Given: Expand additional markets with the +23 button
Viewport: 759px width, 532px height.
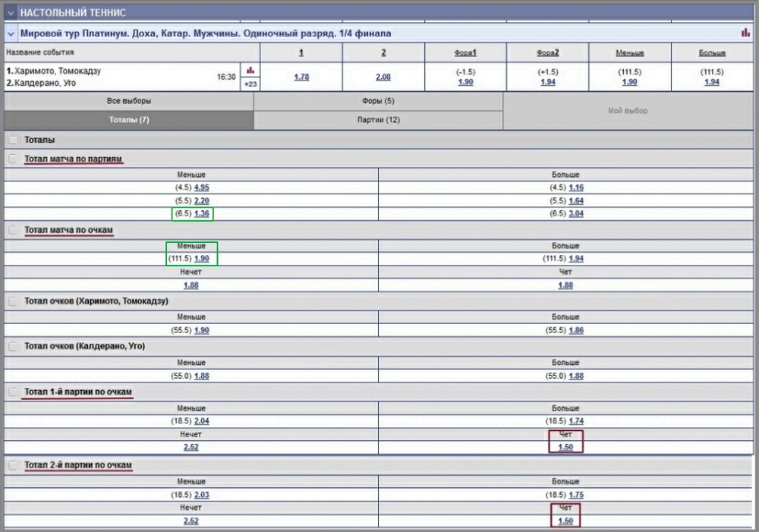Looking at the screenshot, I should tap(250, 84).
